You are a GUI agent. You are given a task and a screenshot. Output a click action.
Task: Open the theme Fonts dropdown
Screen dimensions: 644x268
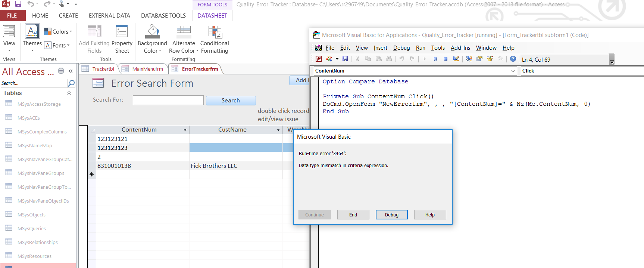[57, 46]
